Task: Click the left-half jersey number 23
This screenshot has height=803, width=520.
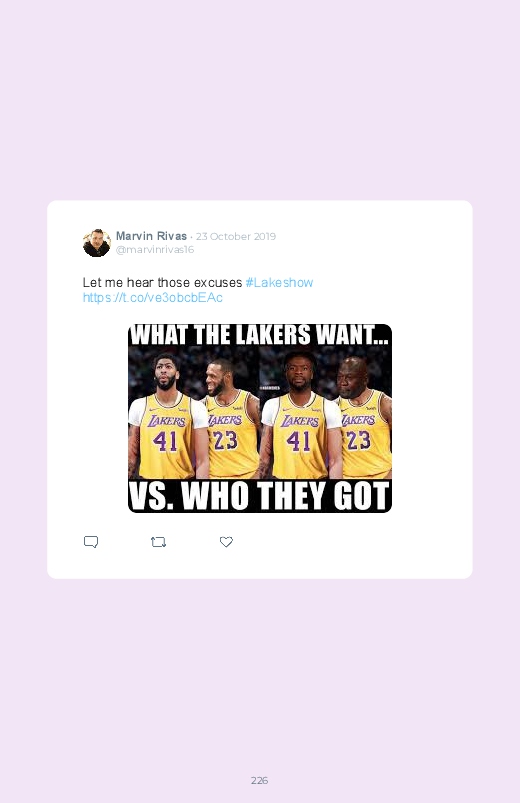Action: (x=225, y=440)
